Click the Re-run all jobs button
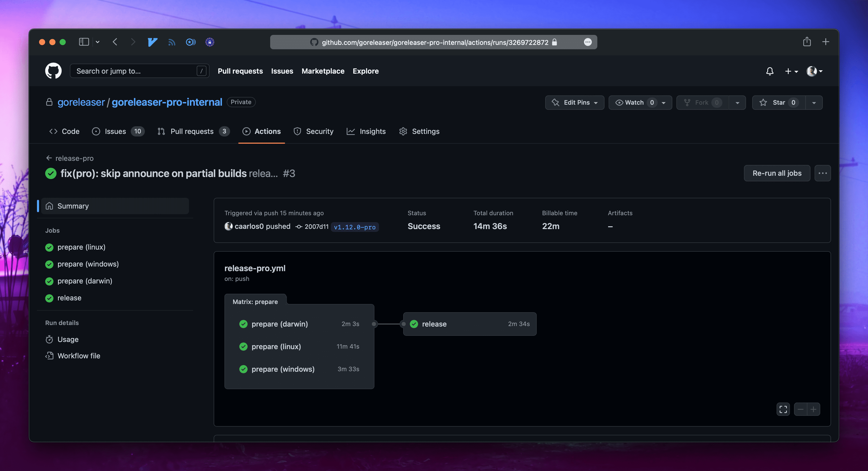The image size is (868, 471). point(777,173)
